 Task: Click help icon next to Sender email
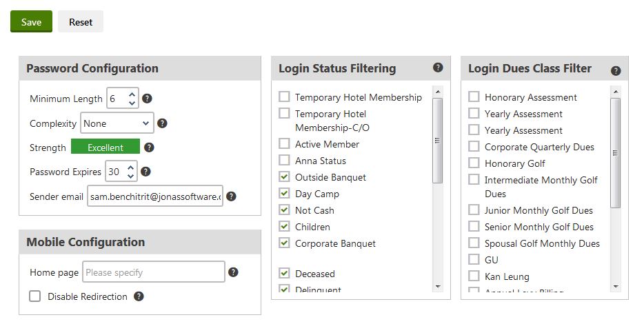232,196
